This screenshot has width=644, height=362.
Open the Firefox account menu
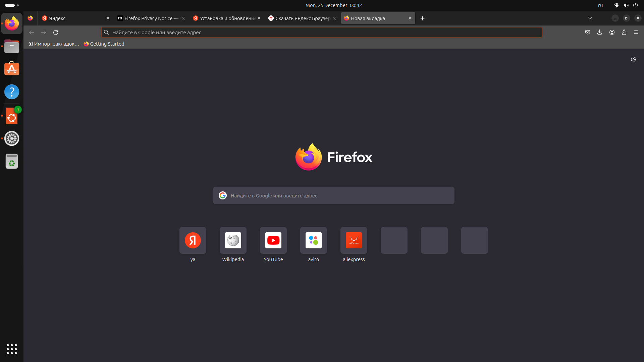coord(612,33)
